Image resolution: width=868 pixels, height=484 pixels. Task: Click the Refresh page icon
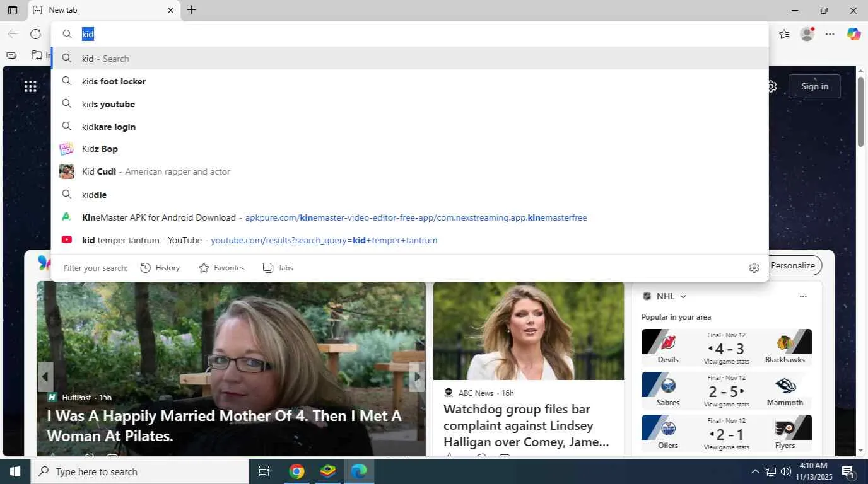tap(35, 34)
